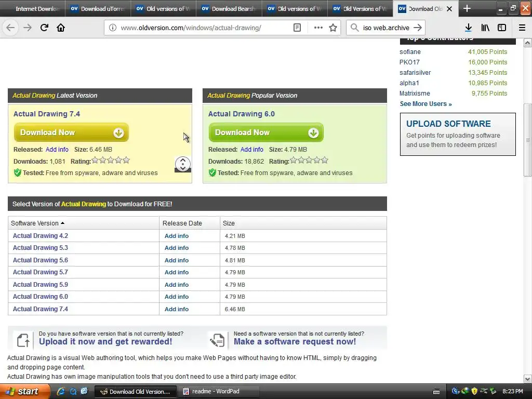The width and height of the screenshot is (532, 399).
Task: Click Add info for Actual Drawing 7.4 row
Action: [177, 309]
